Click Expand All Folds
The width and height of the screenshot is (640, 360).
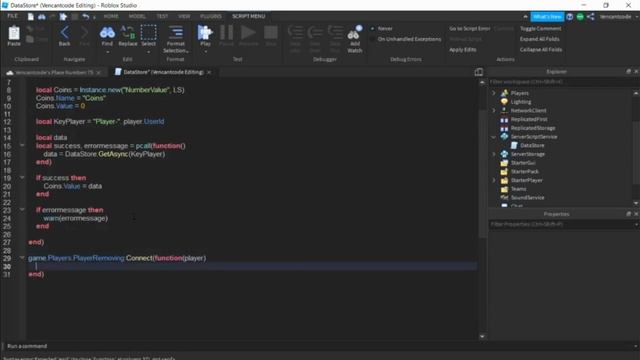[x=539, y=39]
